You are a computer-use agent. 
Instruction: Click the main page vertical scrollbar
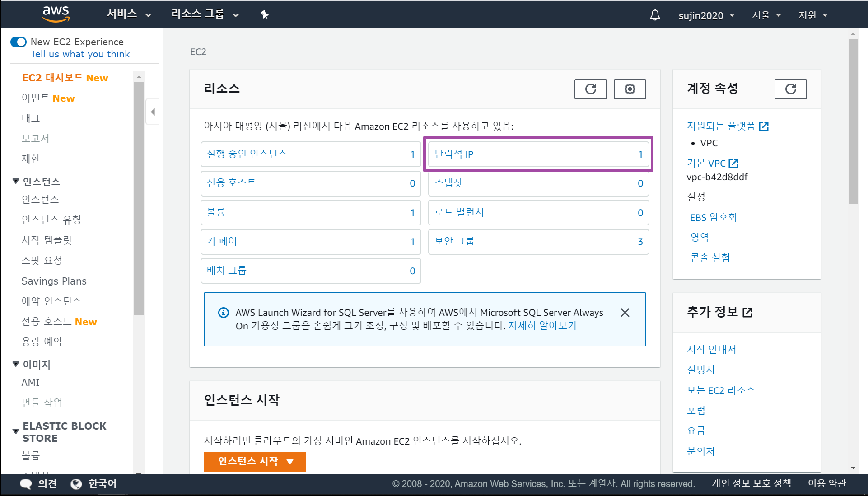coord(853,122)
